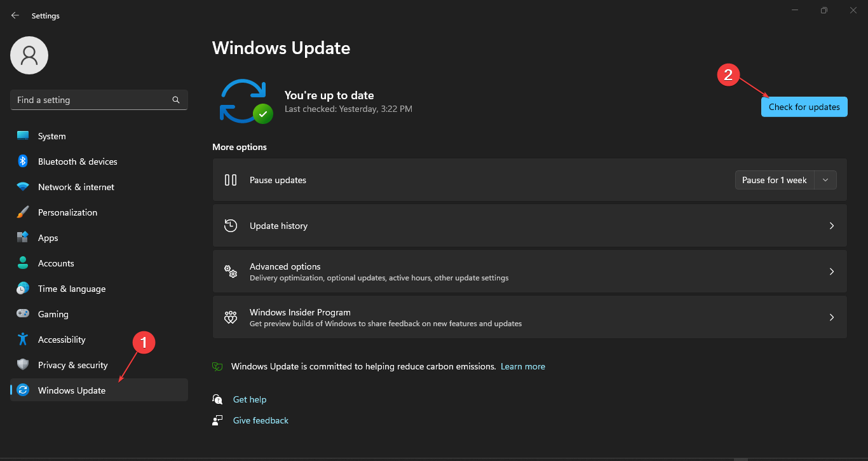This screenshot has height=461, width=868.
Task: Select Gaming in the sidebar
Action: 99,314
